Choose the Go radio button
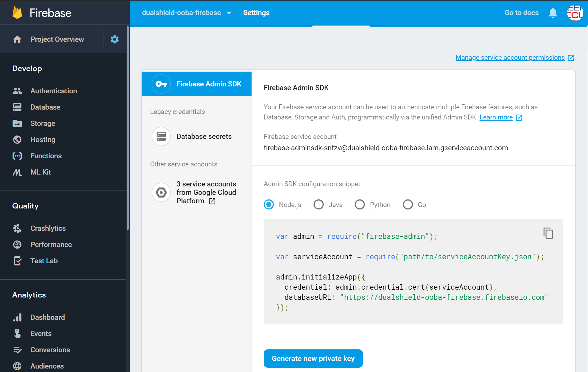Viewport: 588px width, 372px height. click(408, 204)
